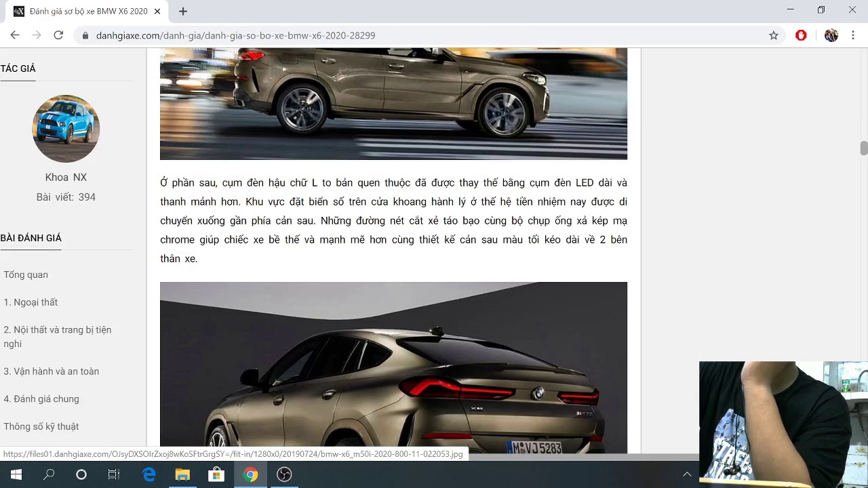Open author Khoa NX profile link

66,178
